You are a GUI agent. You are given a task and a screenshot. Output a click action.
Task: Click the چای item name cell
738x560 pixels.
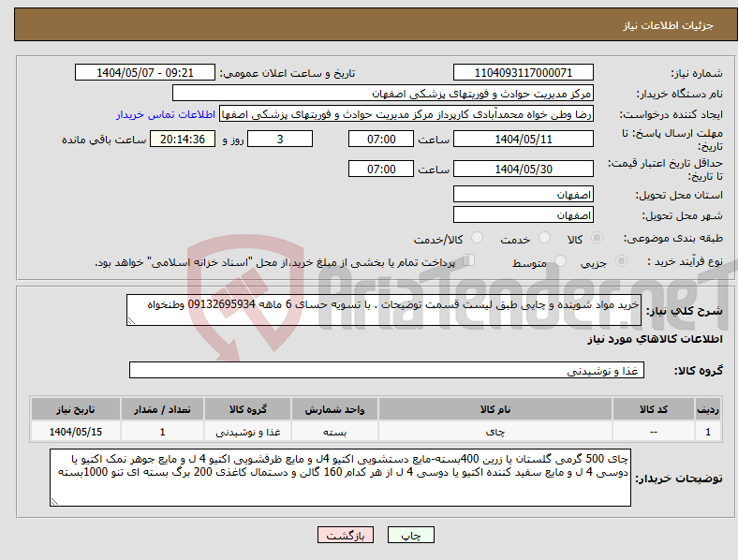point(495,432)
